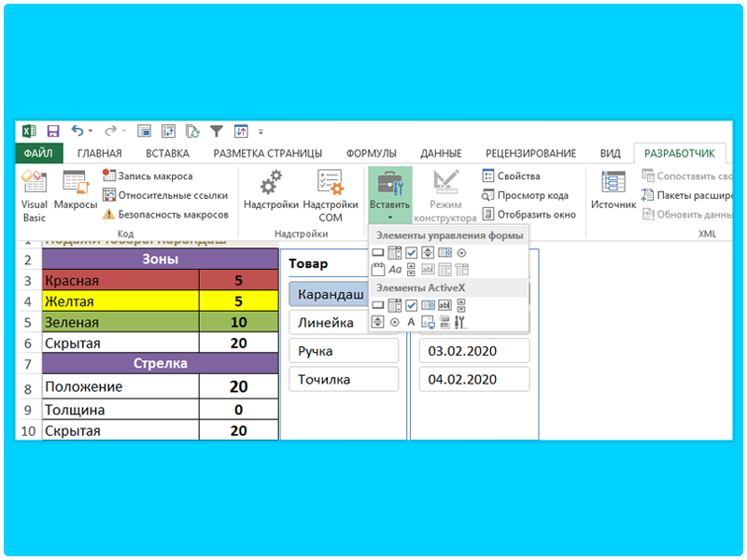Open Надстройки COM add-ins
This screenshot has height=560, width=747.
coord(331,196)
